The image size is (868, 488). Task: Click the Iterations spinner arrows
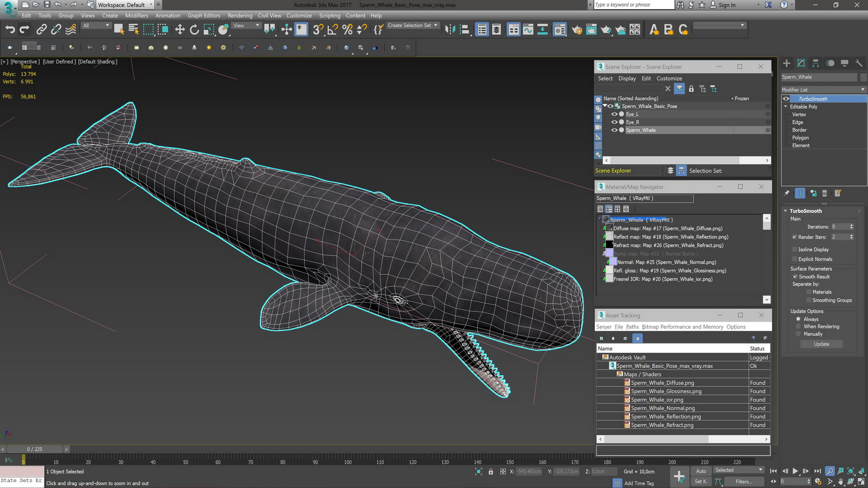851,227
